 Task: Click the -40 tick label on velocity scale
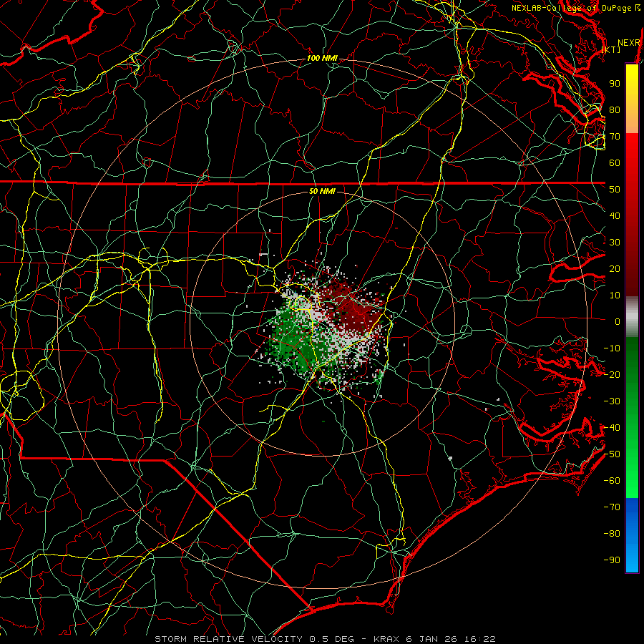tap(612, 428)
